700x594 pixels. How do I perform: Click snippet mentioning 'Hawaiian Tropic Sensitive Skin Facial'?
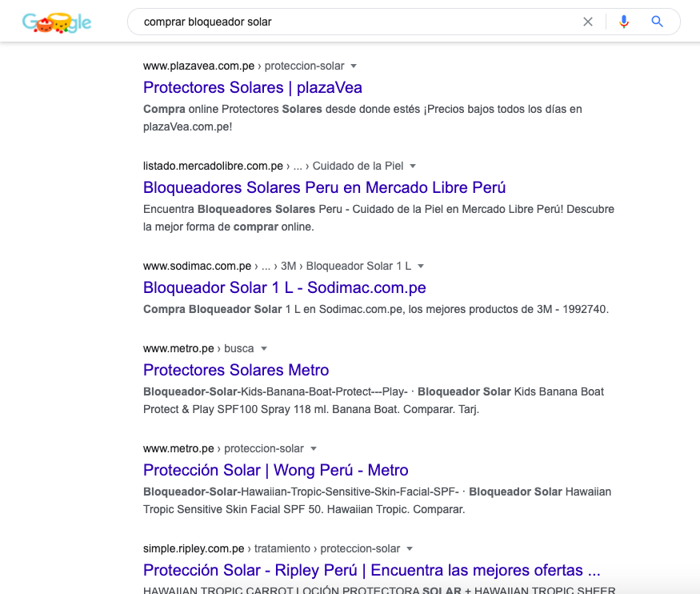point(378,500)
